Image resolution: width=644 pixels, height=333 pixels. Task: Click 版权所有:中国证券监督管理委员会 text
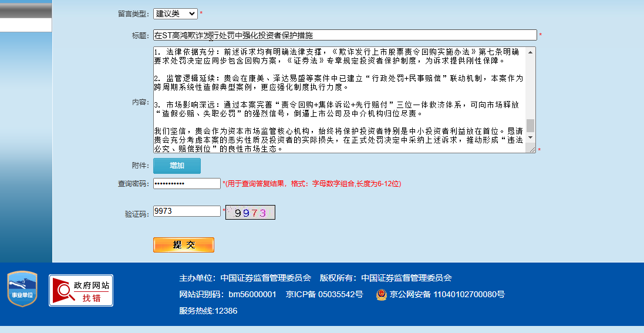pos(386,278)
